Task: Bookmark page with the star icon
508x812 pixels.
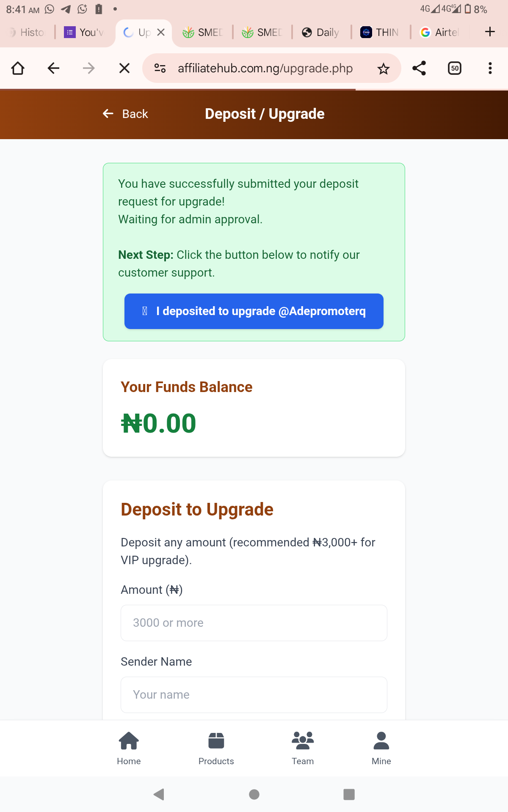Action: point(384,69)
